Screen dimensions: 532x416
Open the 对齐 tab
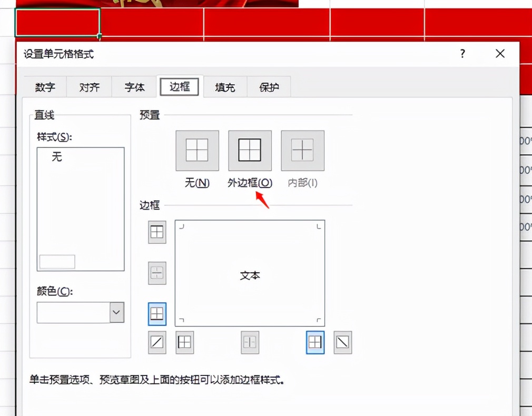(88, 87)
